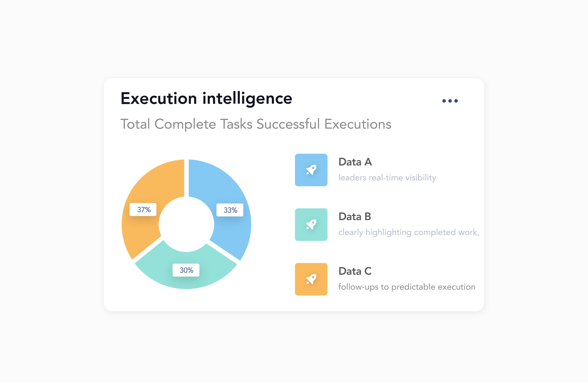Click the 'Execution intelligence' card heading
The width and height of the screenshot is (588, 383).
point(206,98)
